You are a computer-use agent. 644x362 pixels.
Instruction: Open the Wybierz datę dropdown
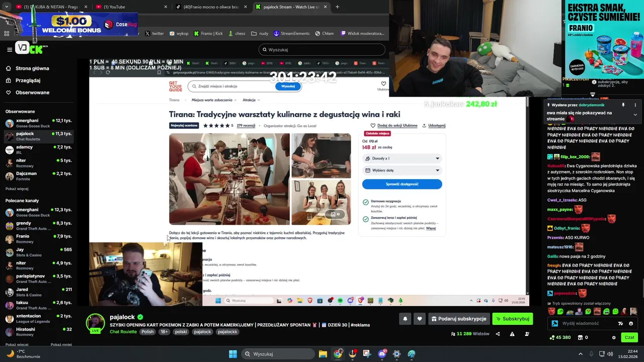(402, 170)
